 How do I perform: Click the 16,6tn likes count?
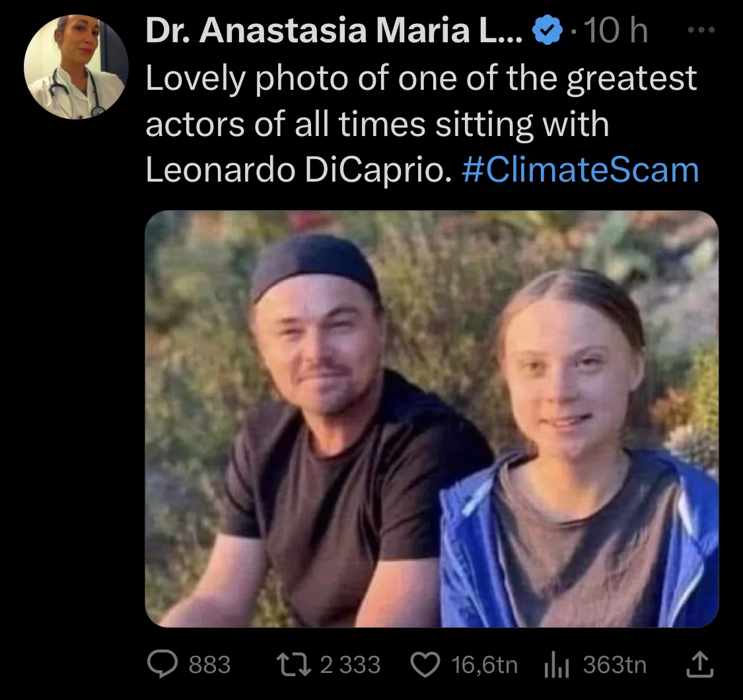pyautogui.click(x=484, y=664)
